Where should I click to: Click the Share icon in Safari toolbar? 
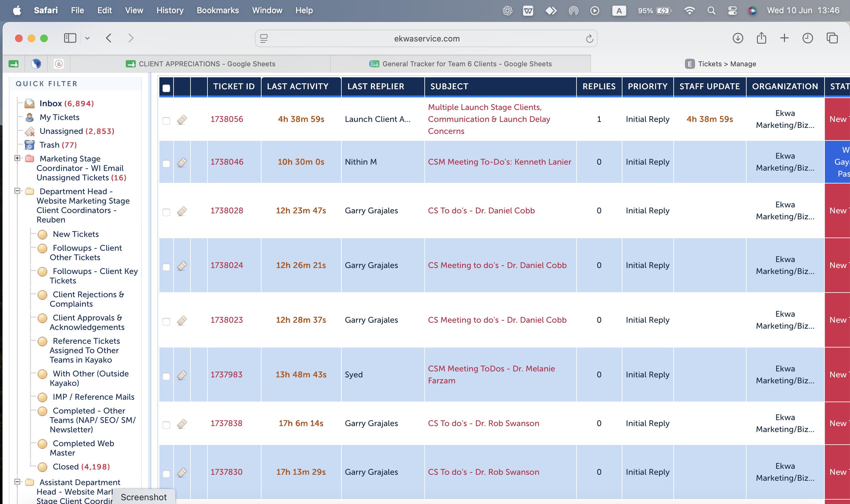(761, 38)
